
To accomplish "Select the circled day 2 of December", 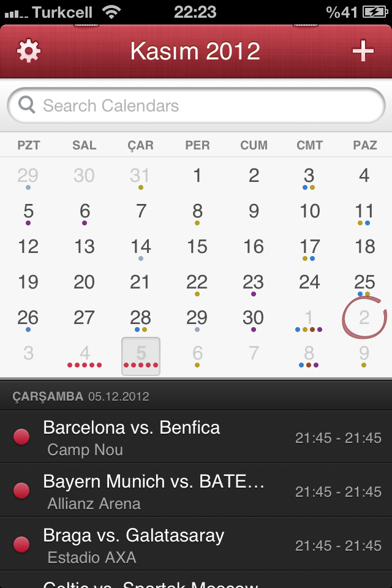I will click(x=364, y=318).
